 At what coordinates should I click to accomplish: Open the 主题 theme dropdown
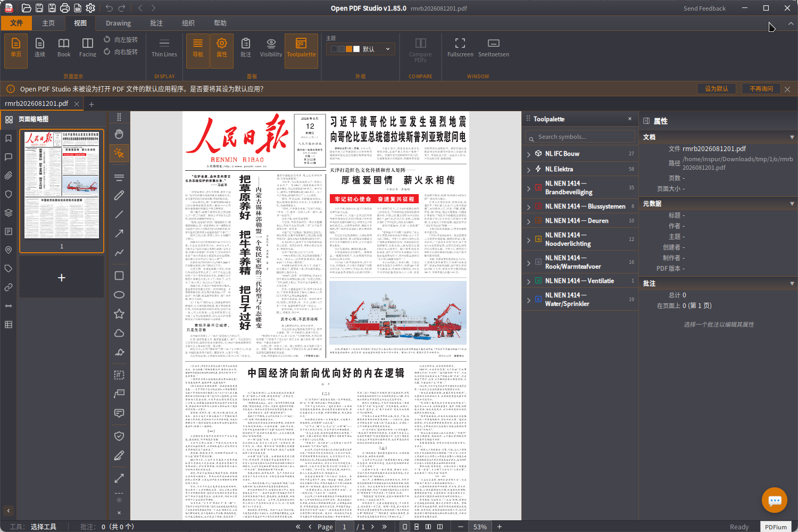tap(361, 49)
